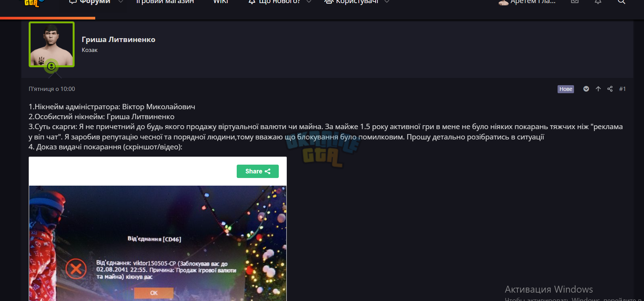Open the Wiki navigation link

tap(221, 2)
